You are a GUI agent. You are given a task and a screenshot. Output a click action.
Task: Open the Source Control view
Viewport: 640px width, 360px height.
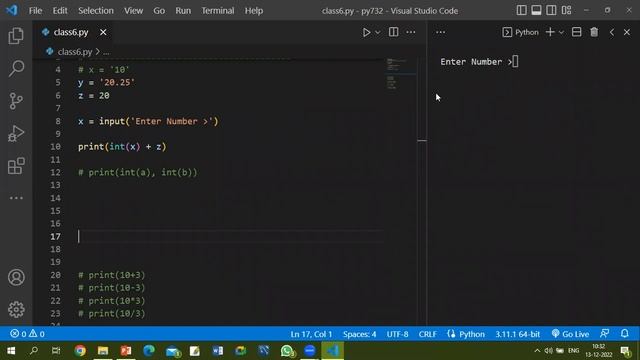[x=16, y=101]
